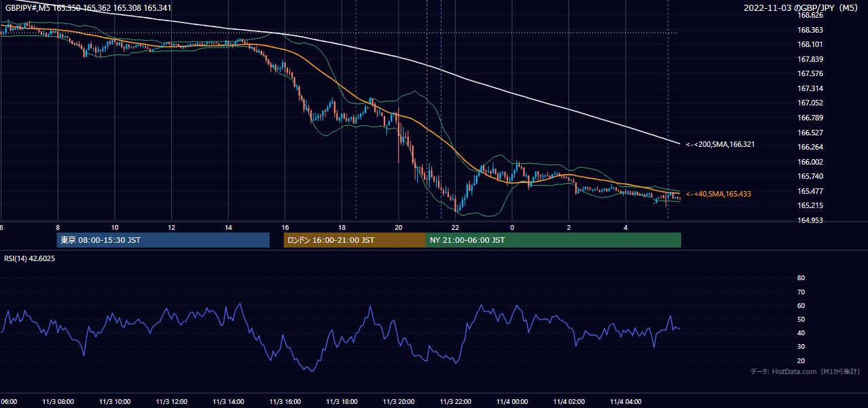Click price axis value 168.101

coord(810,44)
